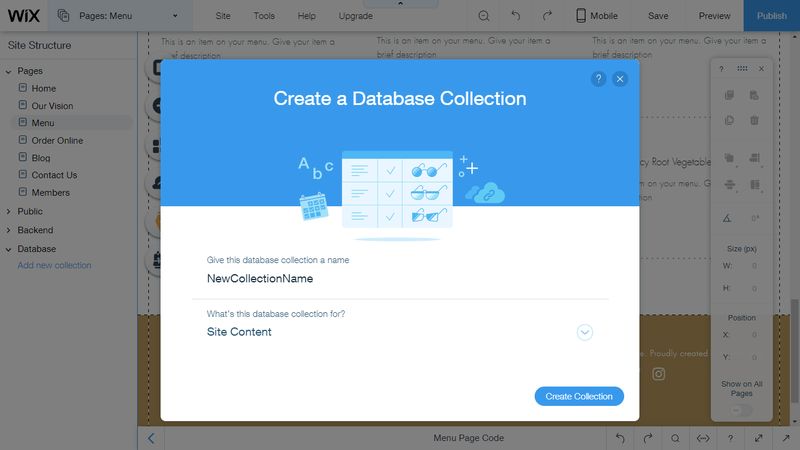The height and width of the screenshot is (450, 800).
Task: Collapse the Pages tree section
Action: point(8,71)
